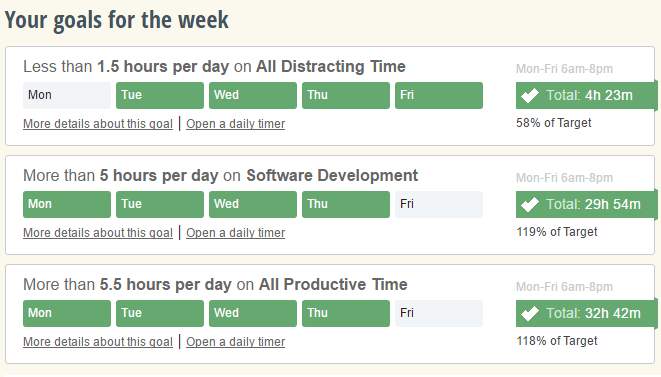Screen dimensions: 661x377
Task: Select Tue block in All Distracting Time goal
Action: coord(160,95)
